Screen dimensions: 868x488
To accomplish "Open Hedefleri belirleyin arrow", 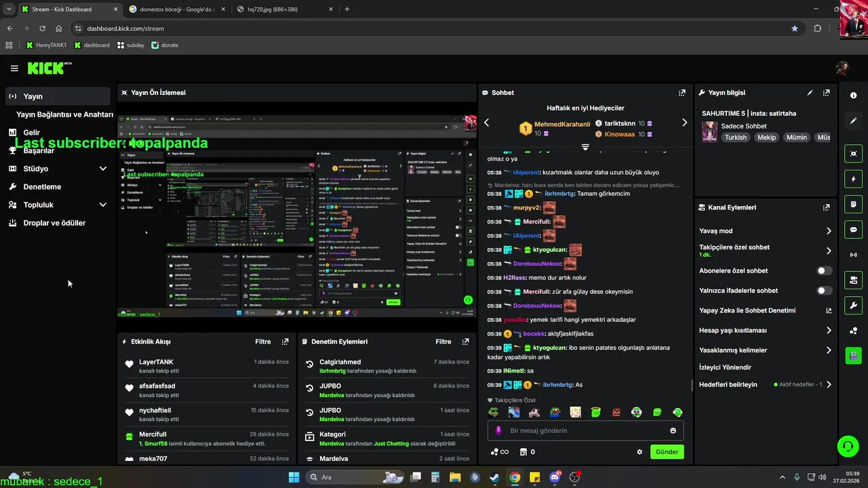I will [829, 384].
